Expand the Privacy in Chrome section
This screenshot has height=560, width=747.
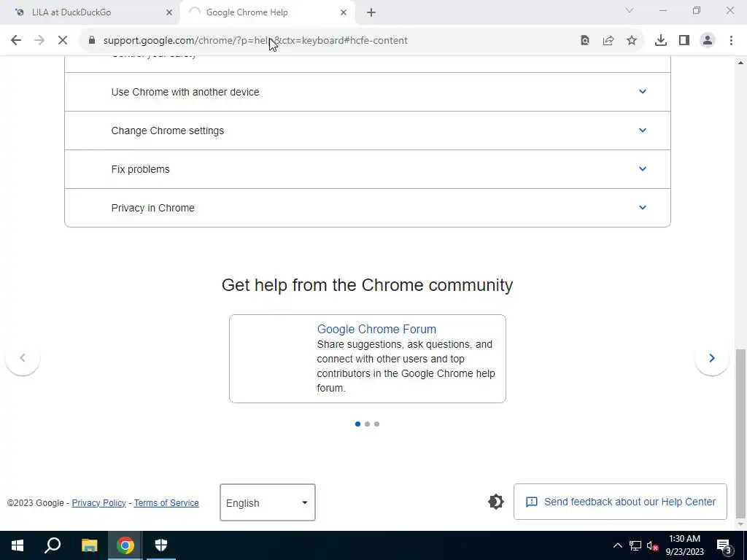(x=368, y=208)
